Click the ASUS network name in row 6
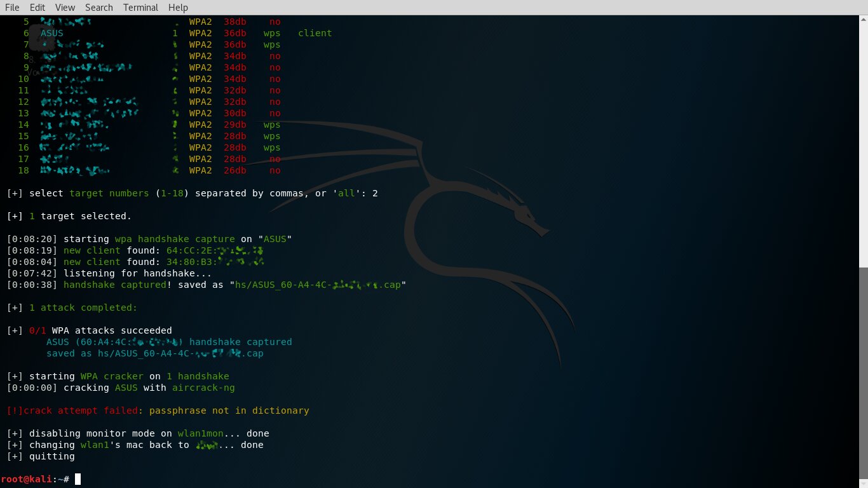This screenshot has width=868, height=488. click(52, 33)
